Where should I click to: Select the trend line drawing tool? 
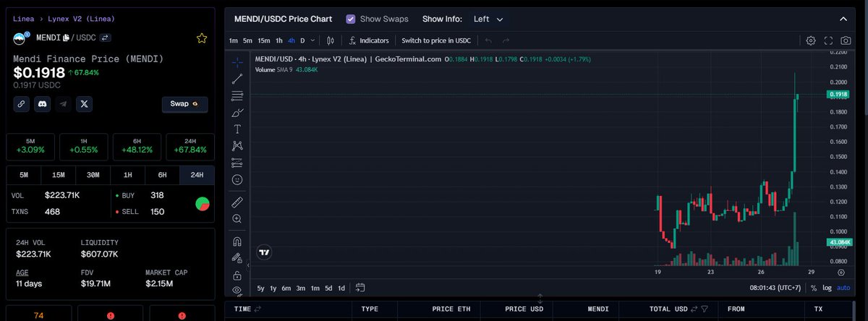click(x=237, y=80)
